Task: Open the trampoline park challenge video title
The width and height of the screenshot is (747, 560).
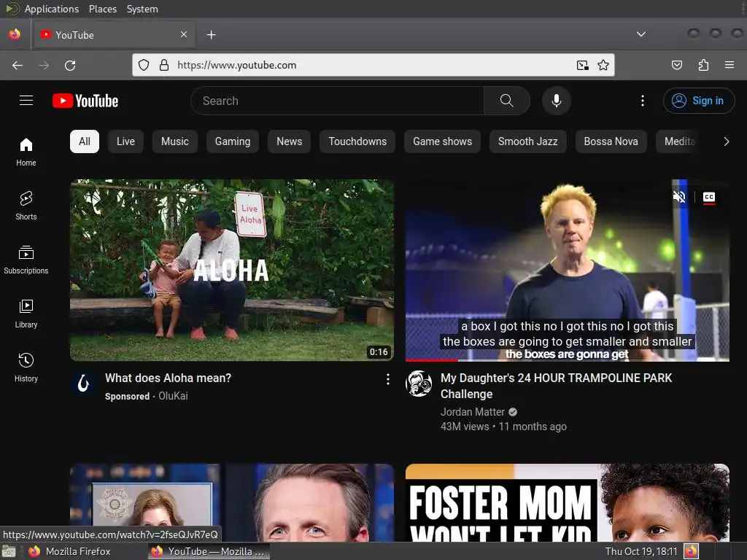Action: coord(556,386)
